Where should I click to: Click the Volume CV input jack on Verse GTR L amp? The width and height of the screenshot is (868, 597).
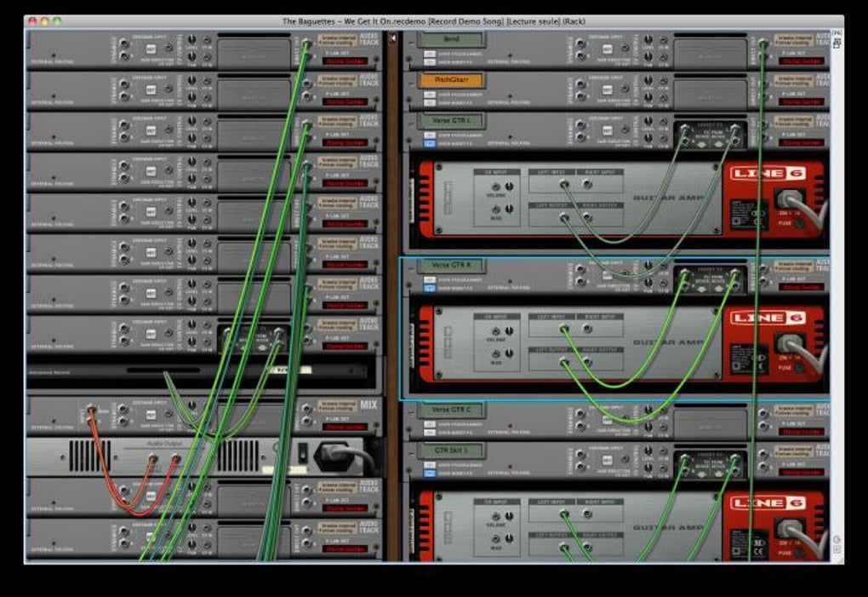click(496, 187)
